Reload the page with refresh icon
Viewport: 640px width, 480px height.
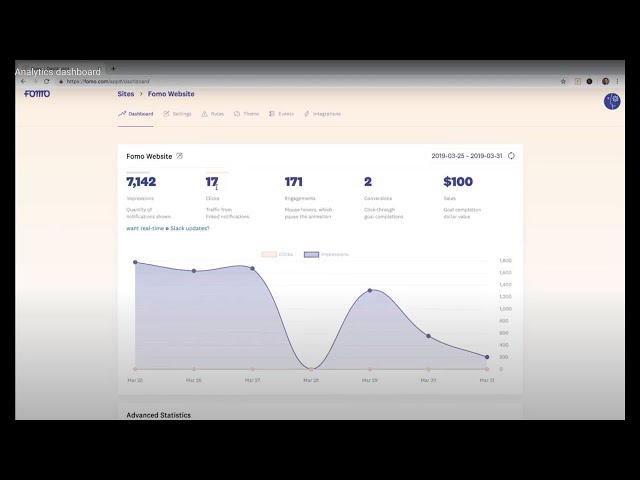(x=47, y=81)
